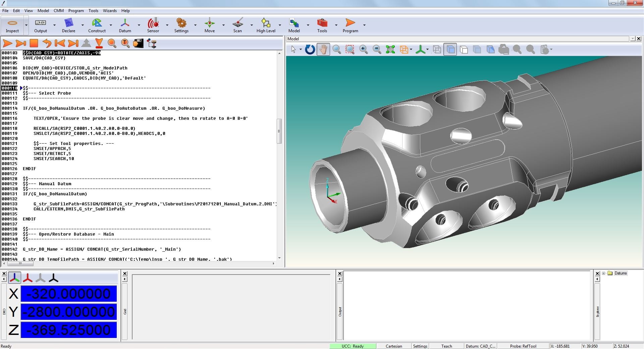Open the Sensor tool on the ribbon

[153, 23]
